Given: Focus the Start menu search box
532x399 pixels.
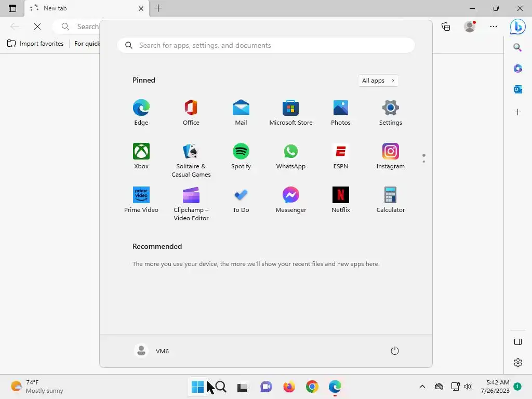Looking at the screenshot, I should (x=265, y=46).
